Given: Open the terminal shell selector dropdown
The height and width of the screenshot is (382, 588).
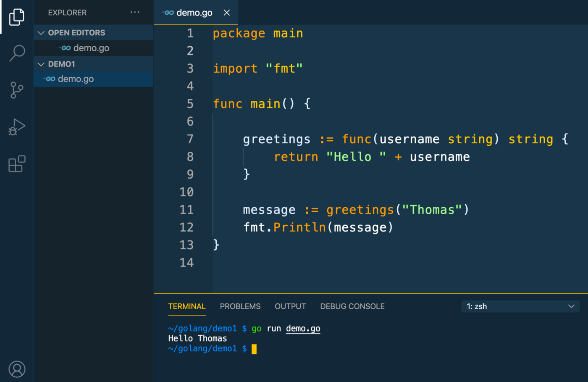Looking at the screenshot, I should point(520,306).
